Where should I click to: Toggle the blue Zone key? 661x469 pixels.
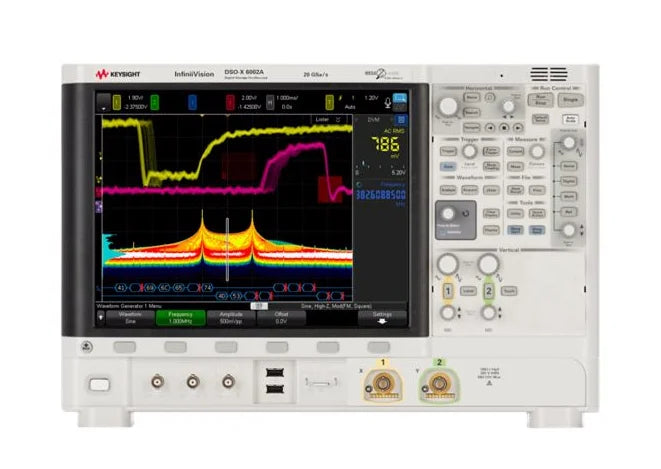click(448, 166)
